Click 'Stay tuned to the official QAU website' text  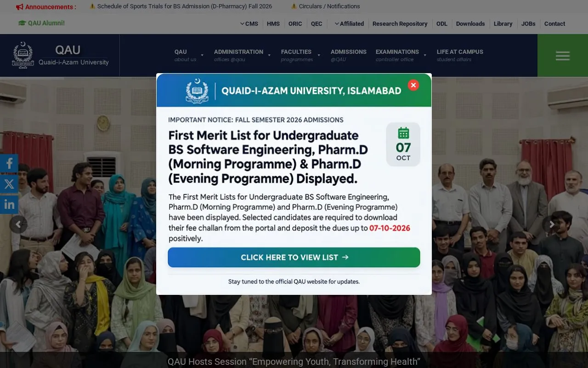pos(294,282)
